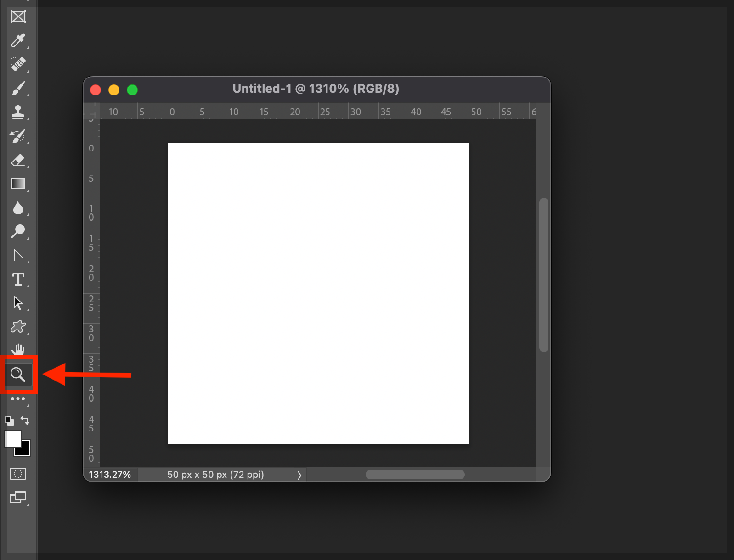Click the white canvas area
The width and height of the screenshot is (734, 560).
(318, 293)
